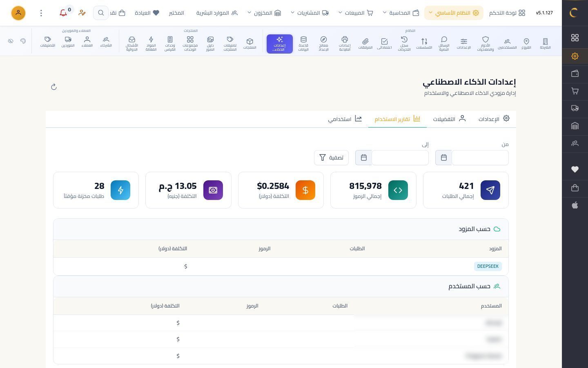This screenshot has width=588, height=368.
Task: Open the search magnifier in top bar
Action: [101, 13]
